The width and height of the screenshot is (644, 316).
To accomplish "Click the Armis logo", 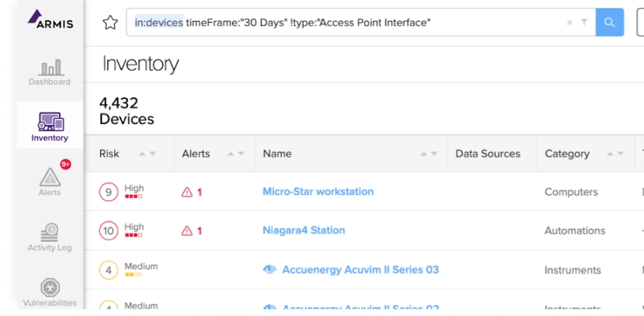I will point(50,20).
